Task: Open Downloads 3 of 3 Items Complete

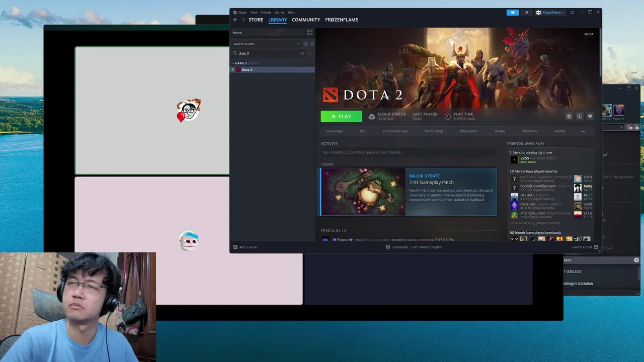Action: click(x=417, y=247)
